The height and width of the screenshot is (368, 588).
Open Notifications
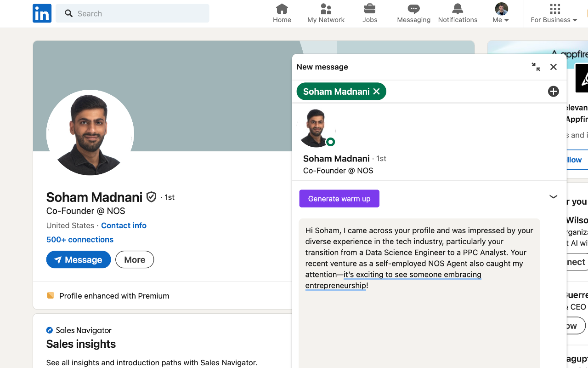[458, 13]
